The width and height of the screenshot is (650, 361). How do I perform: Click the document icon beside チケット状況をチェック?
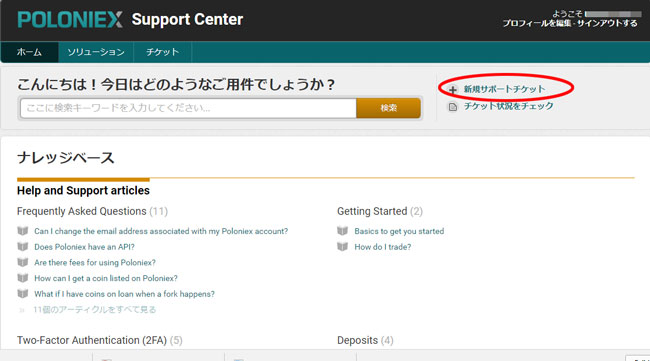tap(453, 107)
